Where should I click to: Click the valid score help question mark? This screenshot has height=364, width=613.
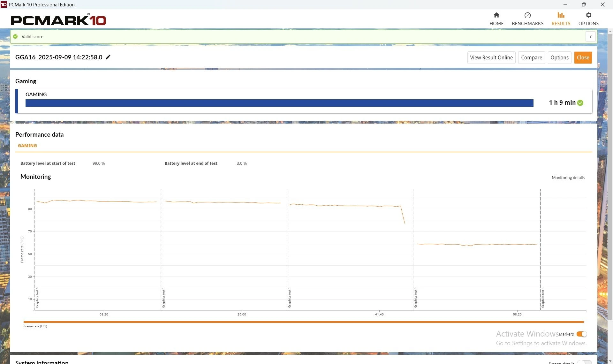click(x=590, y=36)
